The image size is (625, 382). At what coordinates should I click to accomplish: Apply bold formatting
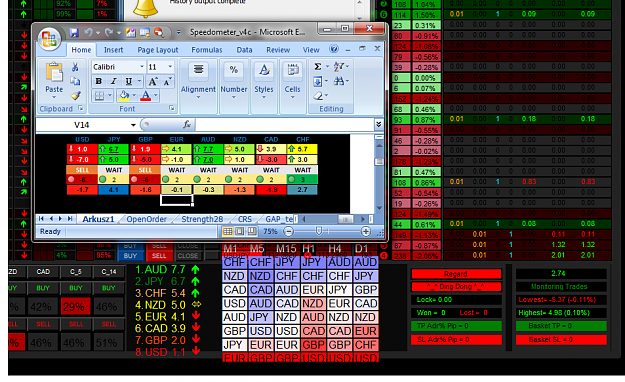click(x=98, y=81)
